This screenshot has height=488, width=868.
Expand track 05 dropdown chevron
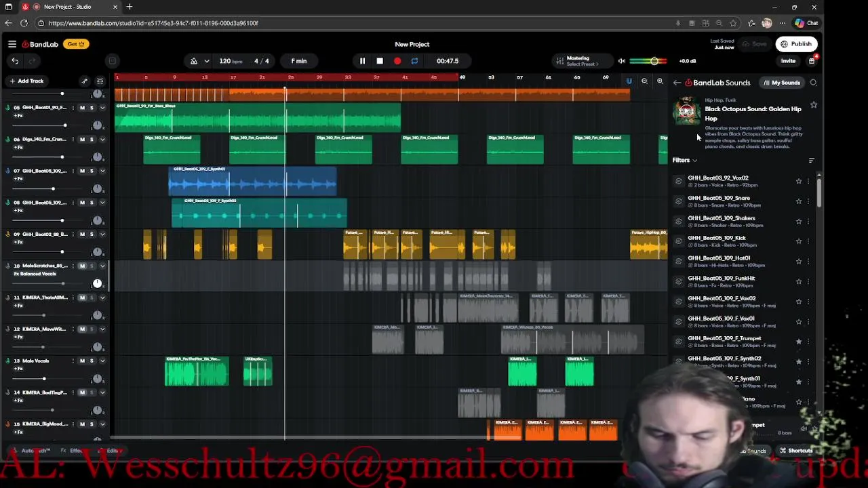click(102, 108)
